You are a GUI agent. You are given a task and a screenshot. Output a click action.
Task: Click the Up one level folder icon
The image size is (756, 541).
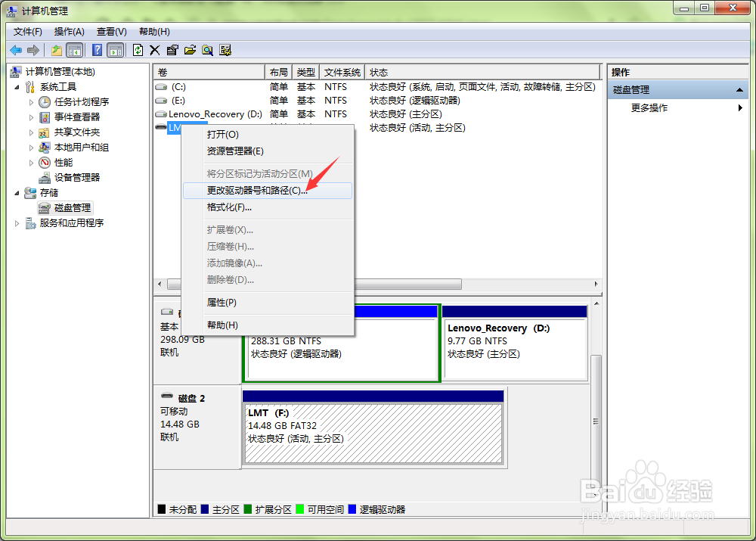(x=57, y=50)
